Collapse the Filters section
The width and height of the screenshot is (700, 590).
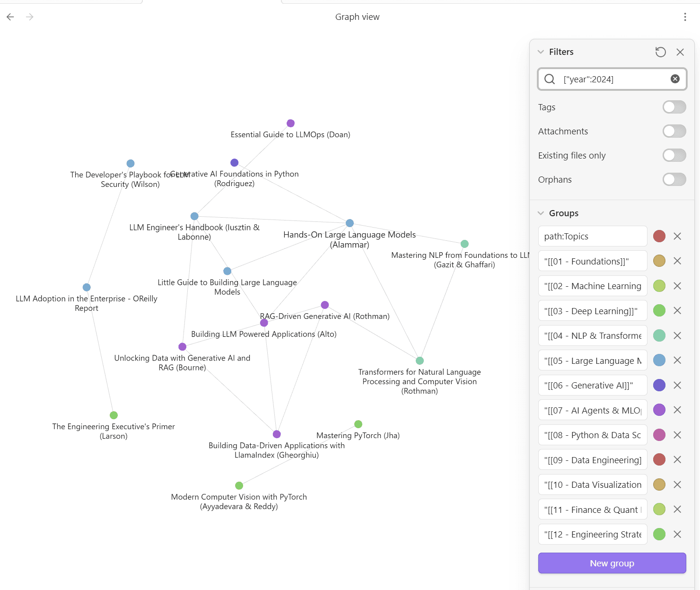[541, 52]
